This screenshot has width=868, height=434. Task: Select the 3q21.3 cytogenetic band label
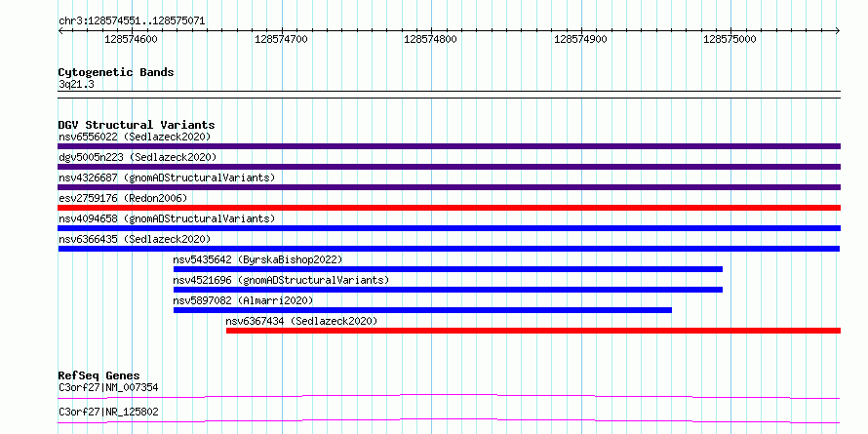76,84
